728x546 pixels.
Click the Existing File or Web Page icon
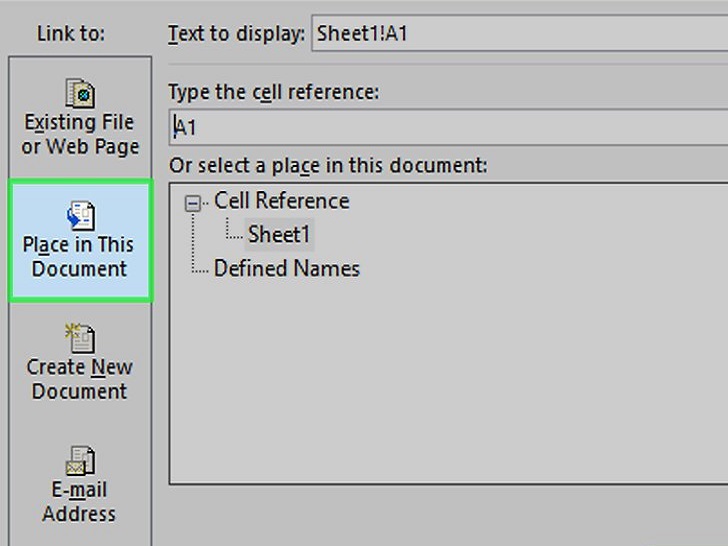(x=80, y=93)
